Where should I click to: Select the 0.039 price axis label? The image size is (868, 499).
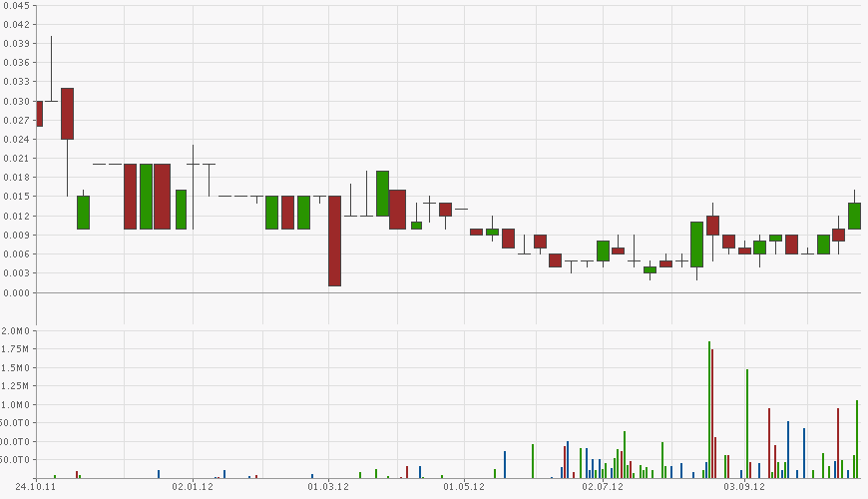tap(16, 43)
